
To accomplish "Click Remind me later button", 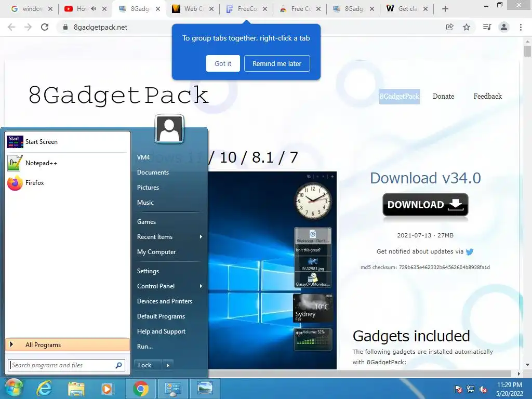I will coord(277,63).
